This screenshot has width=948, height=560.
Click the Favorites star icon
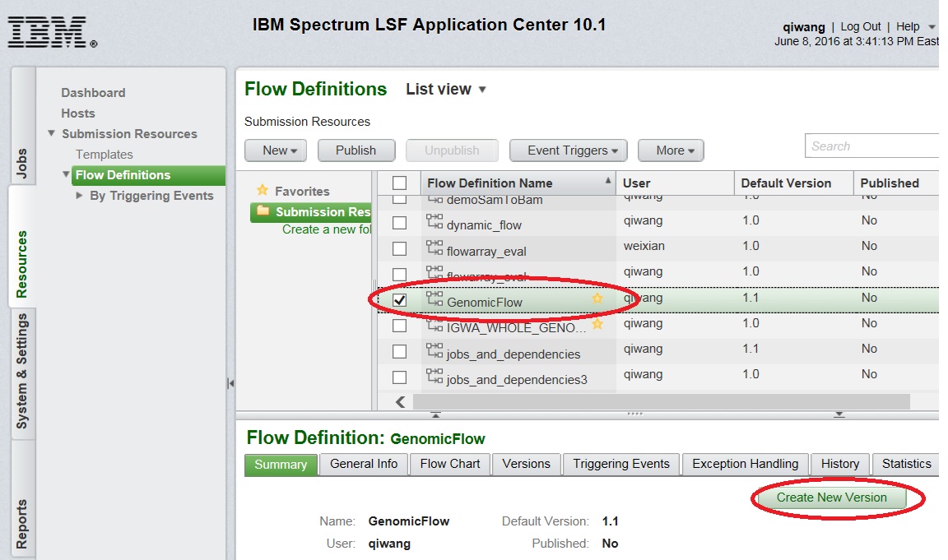[263, 190]
